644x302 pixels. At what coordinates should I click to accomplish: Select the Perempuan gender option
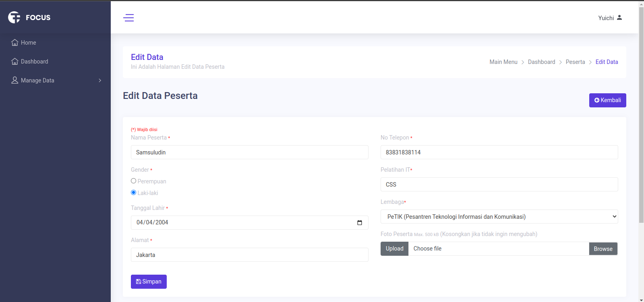point(134,181)
